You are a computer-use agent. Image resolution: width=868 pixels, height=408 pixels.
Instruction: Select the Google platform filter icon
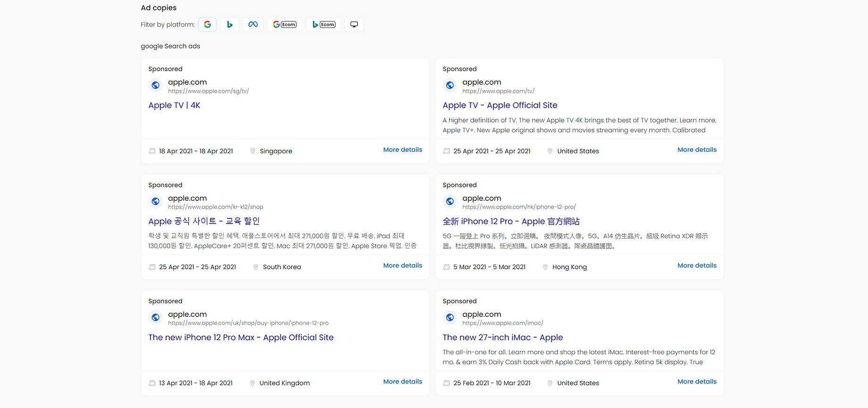(208, 25)
